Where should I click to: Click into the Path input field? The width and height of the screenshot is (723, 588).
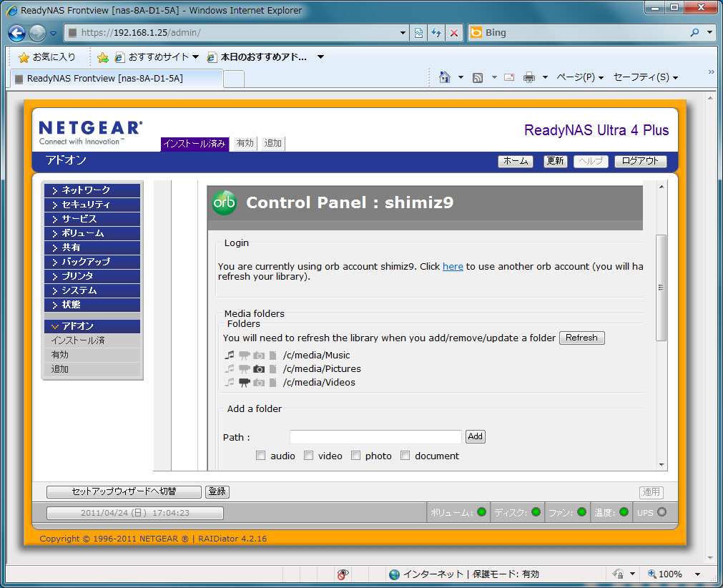coord(375,436)
